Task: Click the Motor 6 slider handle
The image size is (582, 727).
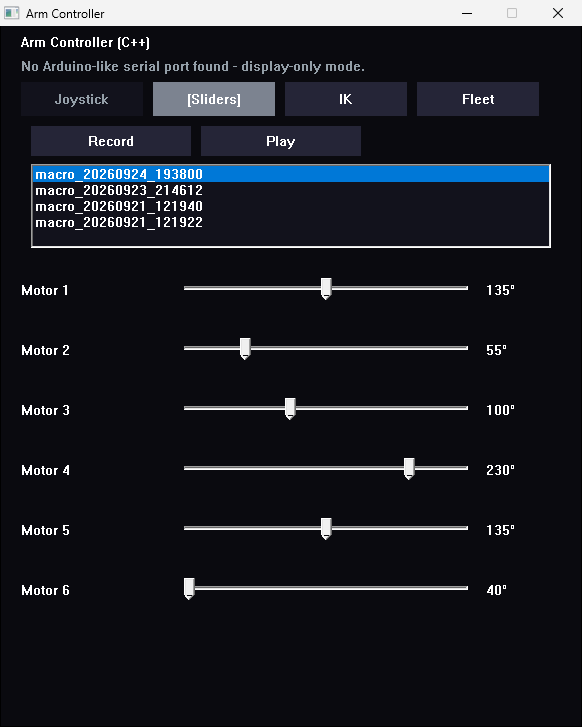Action: pyautogui.click(x=189, y=589)
